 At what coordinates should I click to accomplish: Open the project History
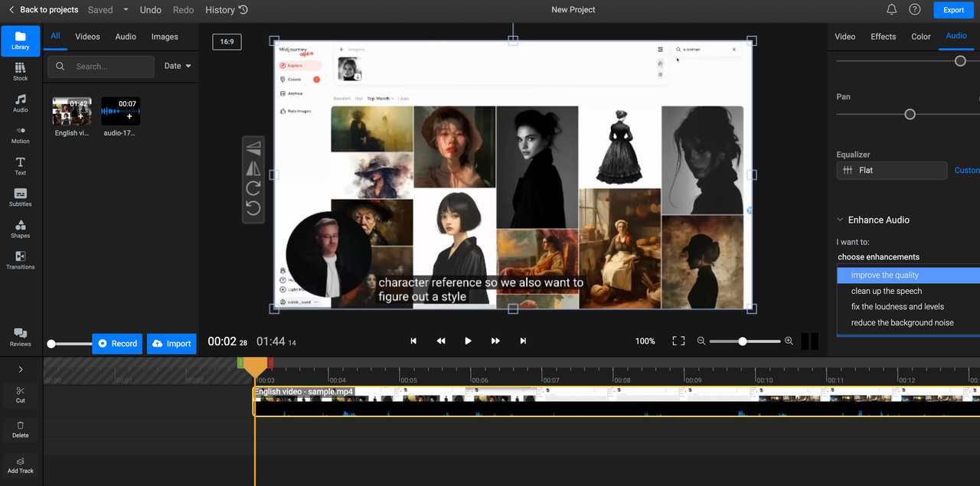tap(227, 10)
